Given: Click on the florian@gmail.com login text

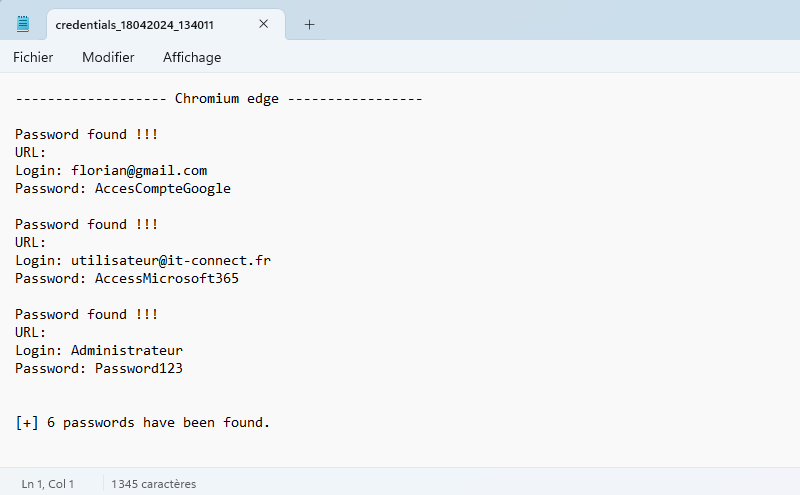Looking at the screenshot, I should click(x=139, y=170).
